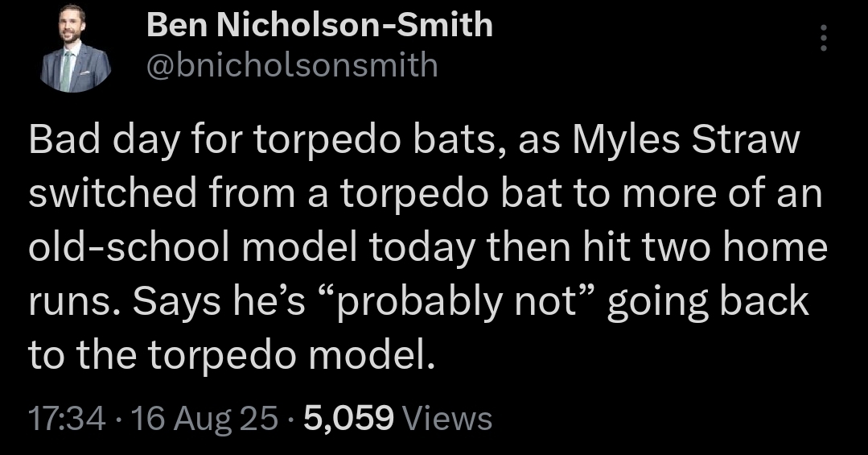868x455 pixels.
Task: Click the 17:34 timestamp
Action: point(66,418)
